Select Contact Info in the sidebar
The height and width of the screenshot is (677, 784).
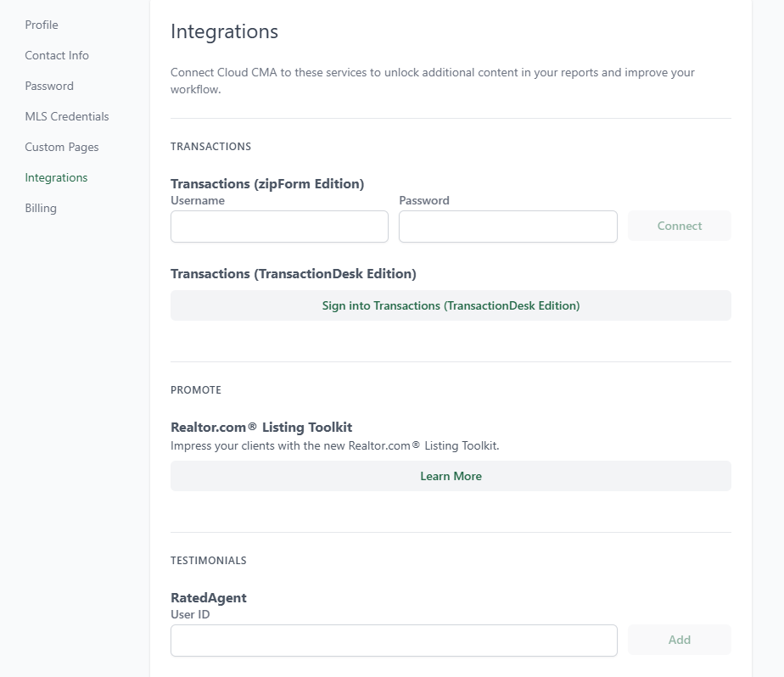click(x=56, y=55)
